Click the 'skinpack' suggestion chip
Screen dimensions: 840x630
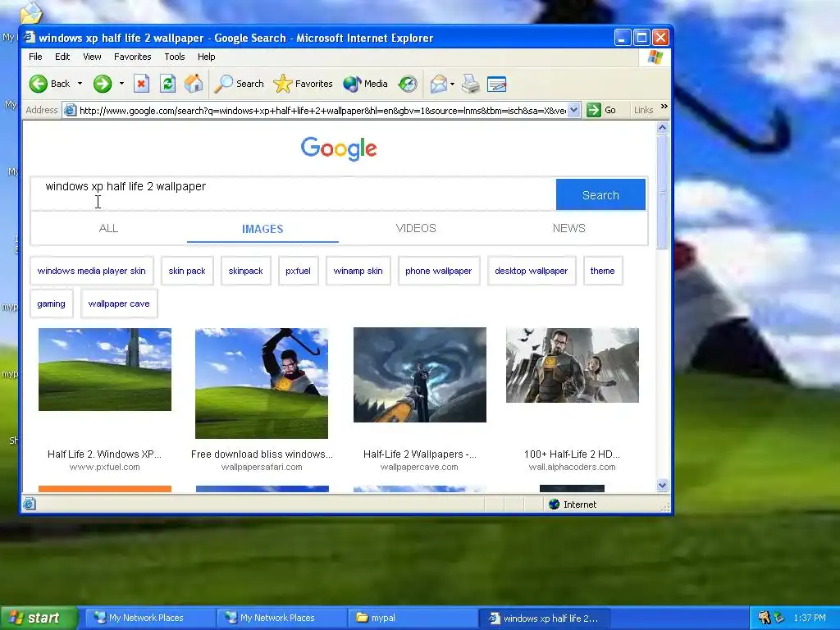tap(246, 271)
